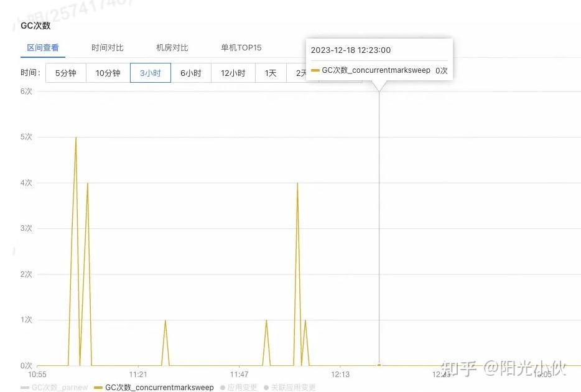Choose the 10分钟 interval option
Image resolution: width=581 pixels, height=392 pixels.
(x=107, y=73)
